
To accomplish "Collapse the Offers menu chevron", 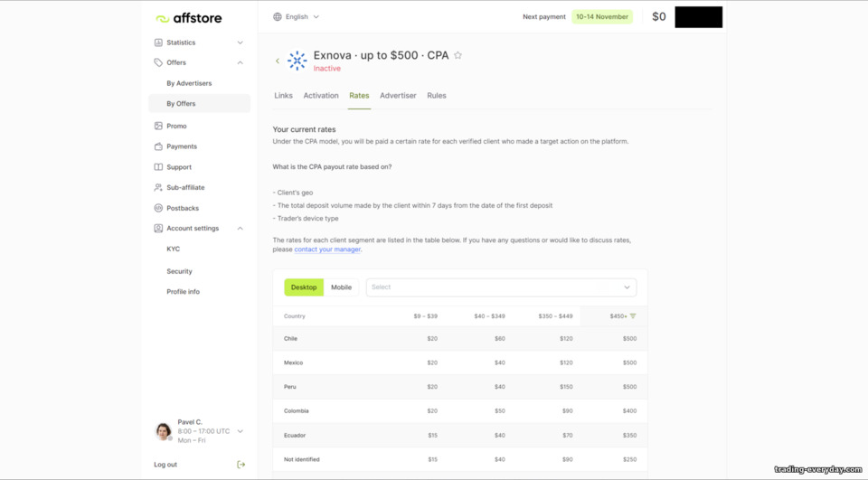I will (241, 62).
